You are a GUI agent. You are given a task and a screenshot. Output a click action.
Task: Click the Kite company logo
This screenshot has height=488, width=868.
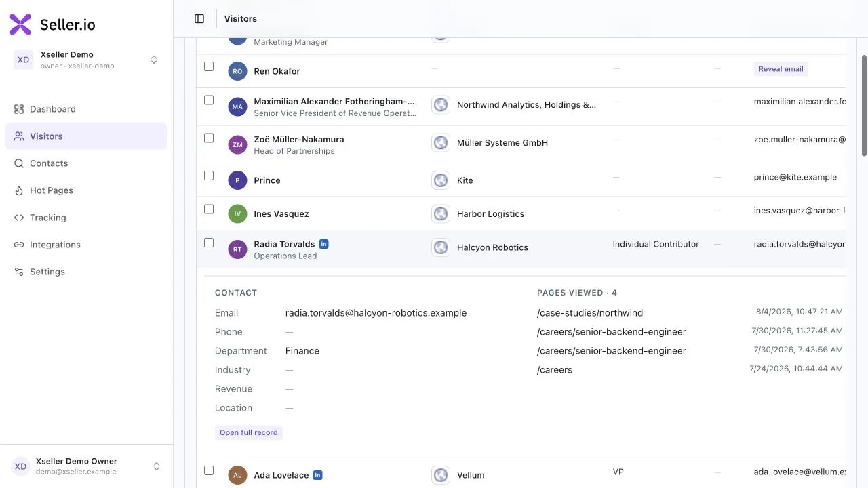pyautogui.click(x=441, y=180)
